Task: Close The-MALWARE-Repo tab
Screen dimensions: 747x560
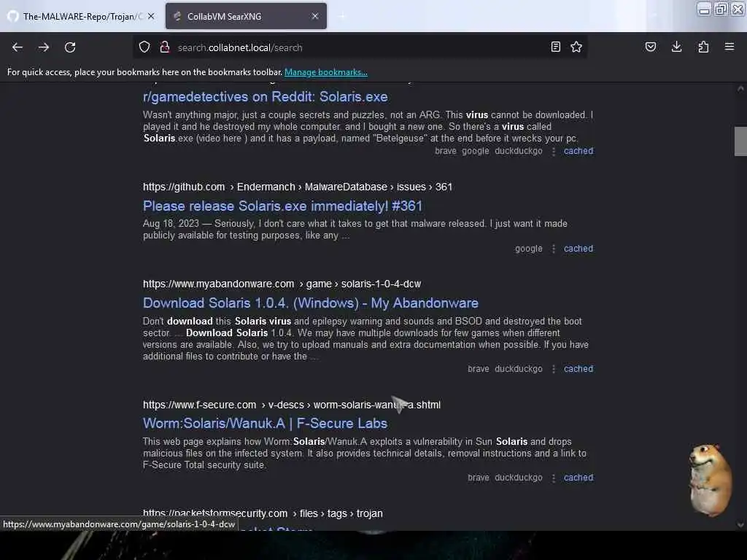Action: [x=151, y=16]
